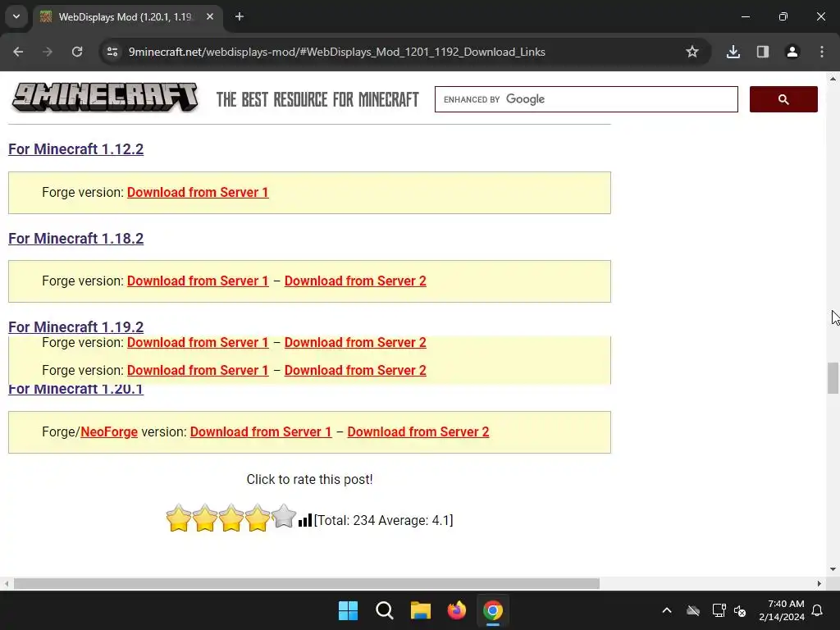Download from Server 1 for Forge/NeoForge 1.20.1
Screen dimensions: 840x630
point(261,431)
